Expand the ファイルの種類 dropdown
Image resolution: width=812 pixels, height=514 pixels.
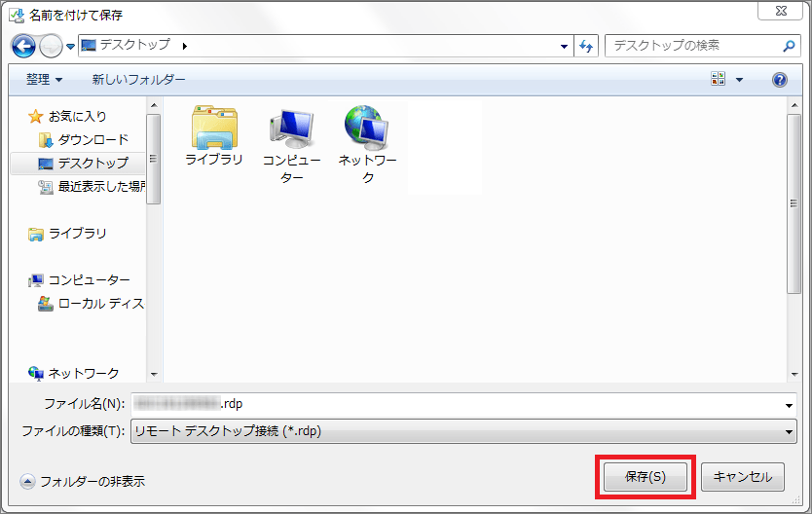789,431
